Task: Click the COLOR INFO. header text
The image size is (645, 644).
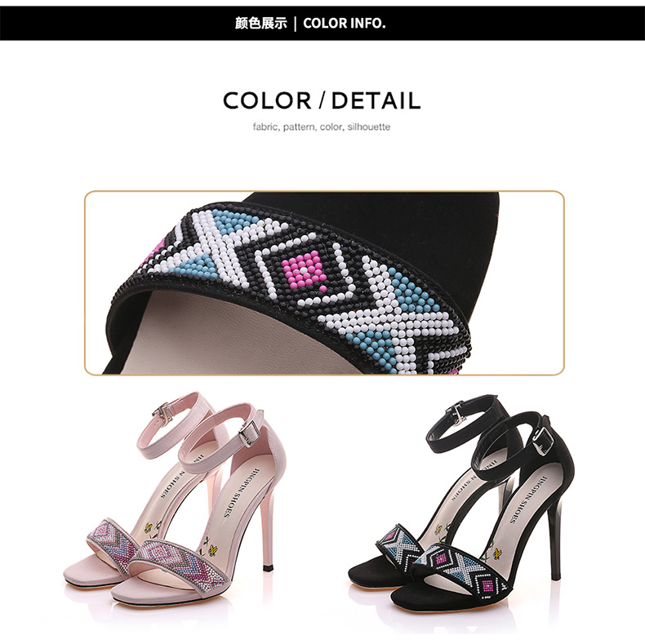Action: 344,23
